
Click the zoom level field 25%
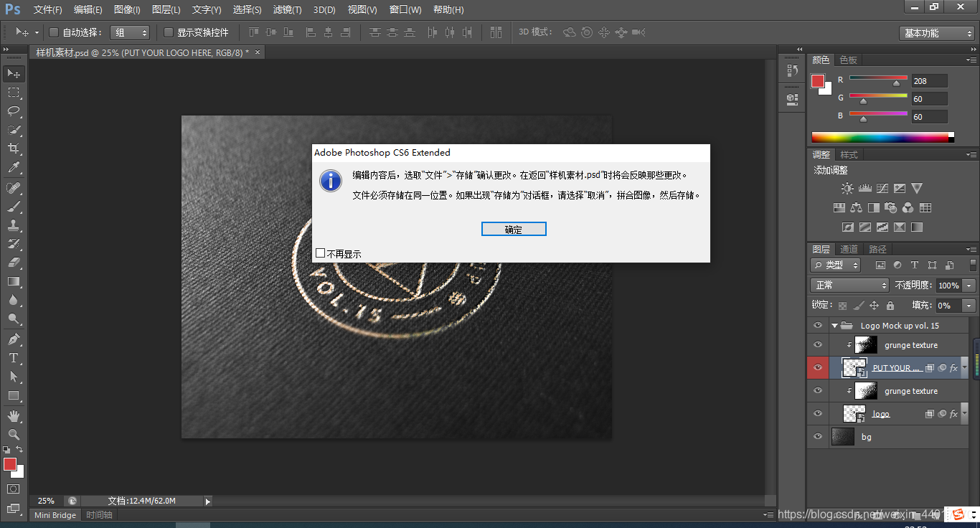pos(46,501)
